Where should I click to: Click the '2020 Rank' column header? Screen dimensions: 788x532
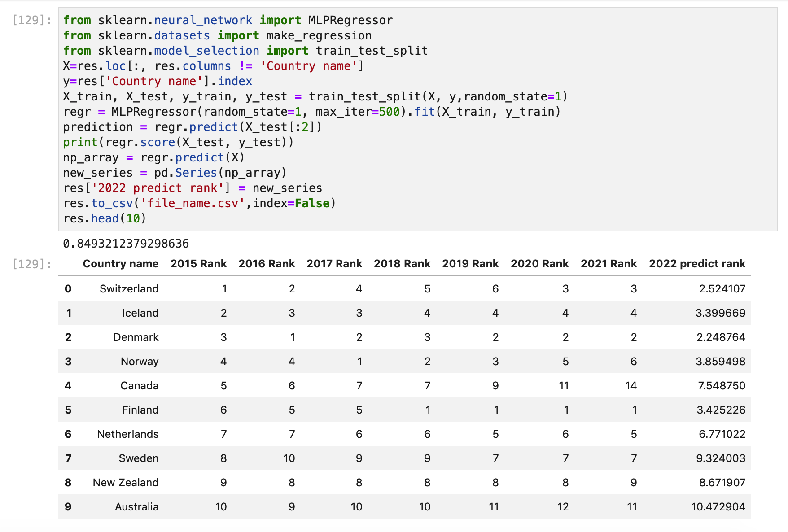539,264
